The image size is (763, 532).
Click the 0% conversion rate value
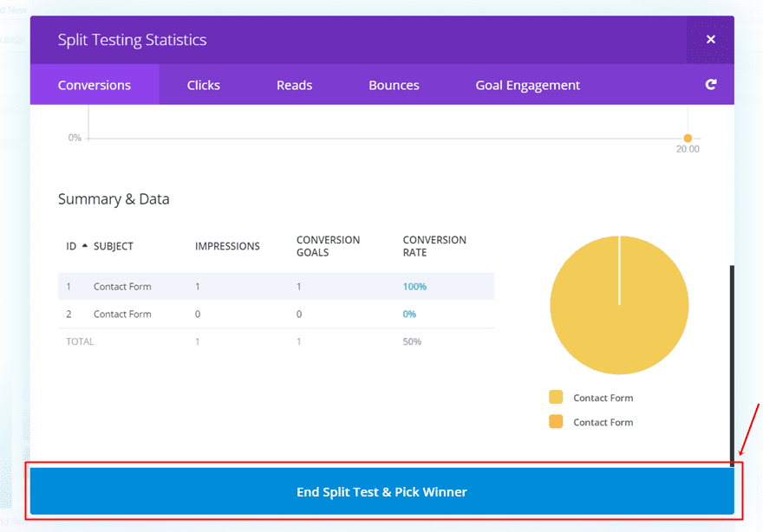410,315
